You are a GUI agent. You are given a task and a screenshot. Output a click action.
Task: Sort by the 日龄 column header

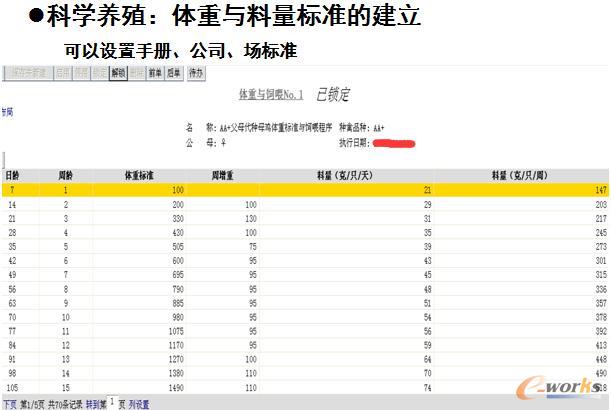pos(12,174)
